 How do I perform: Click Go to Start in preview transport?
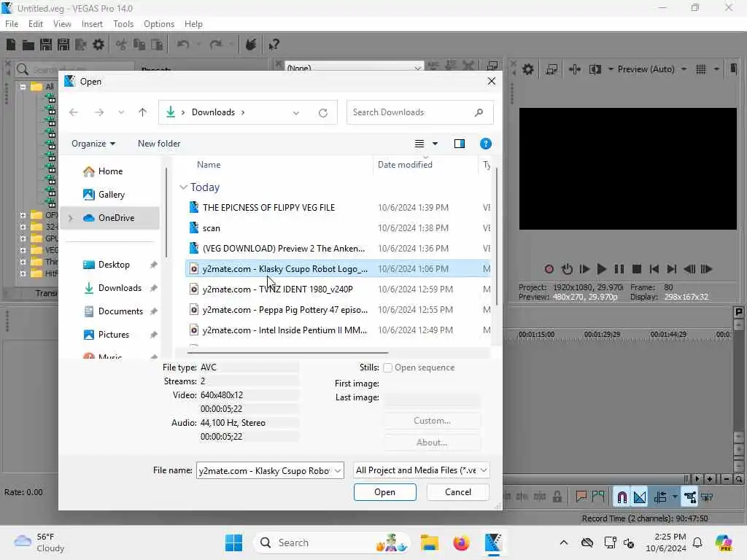pos(654,270)
